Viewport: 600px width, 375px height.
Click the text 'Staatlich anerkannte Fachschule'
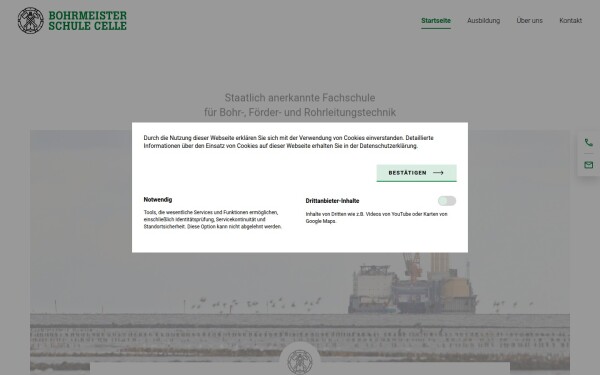(x=300, y=98)
